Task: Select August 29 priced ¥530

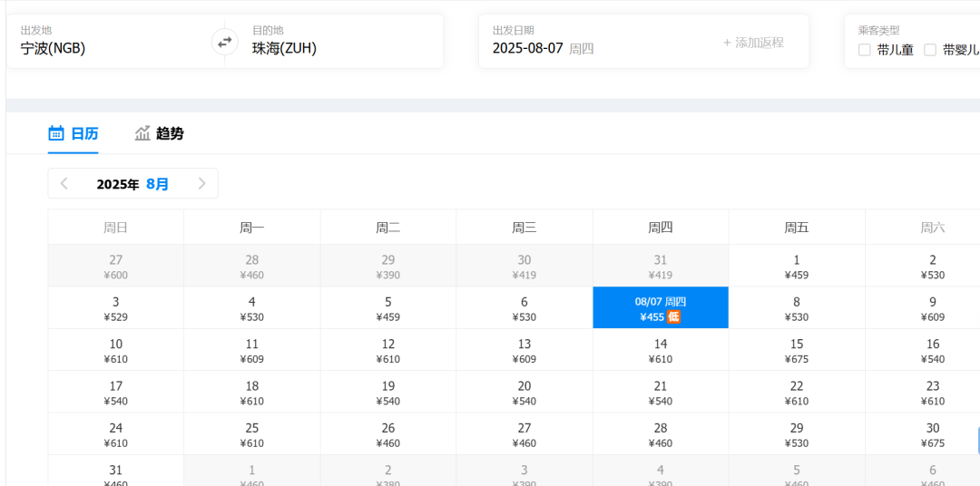Action: [x=797, y=434]
